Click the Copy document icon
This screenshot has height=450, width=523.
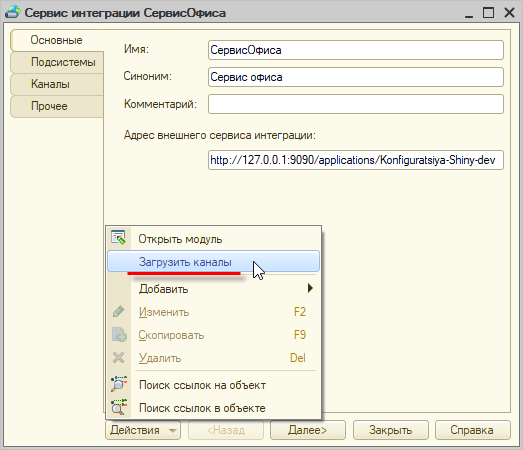119,335
